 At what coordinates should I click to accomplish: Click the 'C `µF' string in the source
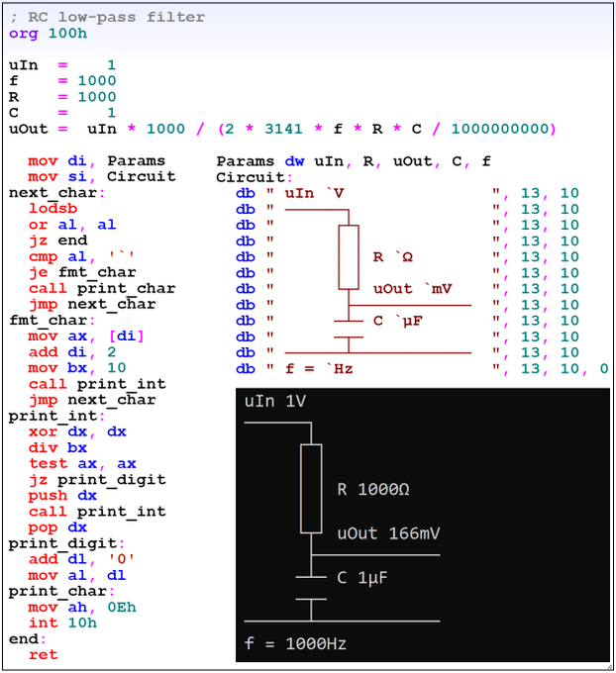398,321
